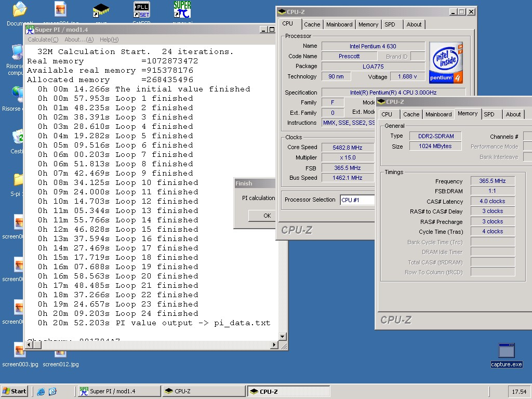Open the Start menu
Viewport: 532px width, 399px height.
[x=15, y=391]
